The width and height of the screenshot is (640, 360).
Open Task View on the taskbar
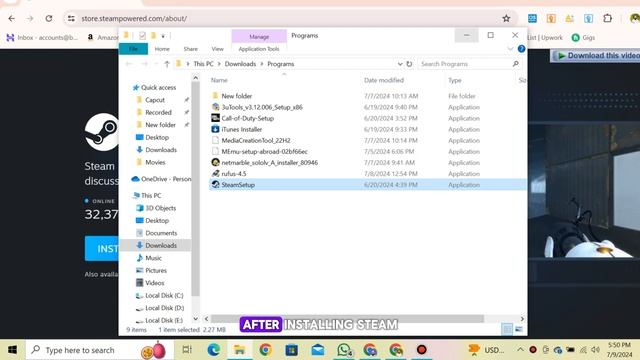point(187,350)
